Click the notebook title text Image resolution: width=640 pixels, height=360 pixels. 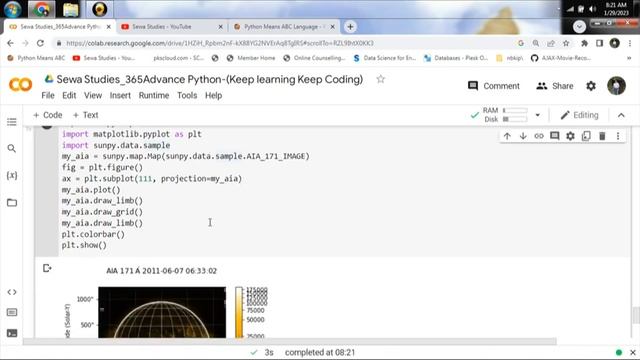click(209, 79)
